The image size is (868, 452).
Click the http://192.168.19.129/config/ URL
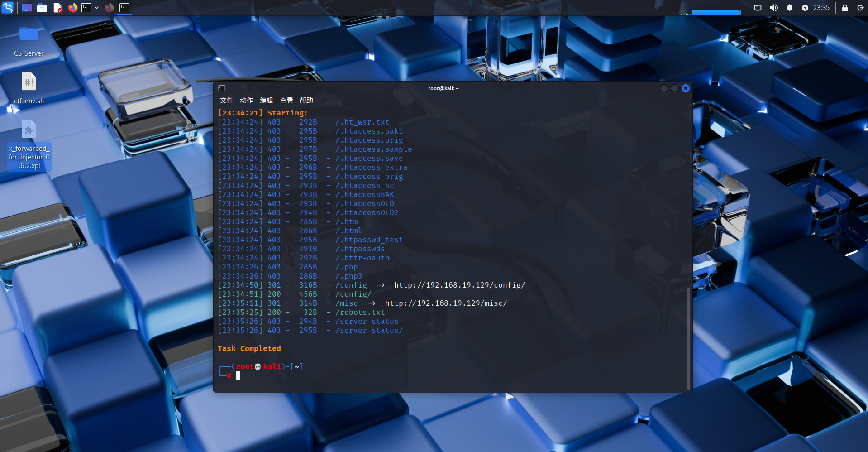(459, 285)
